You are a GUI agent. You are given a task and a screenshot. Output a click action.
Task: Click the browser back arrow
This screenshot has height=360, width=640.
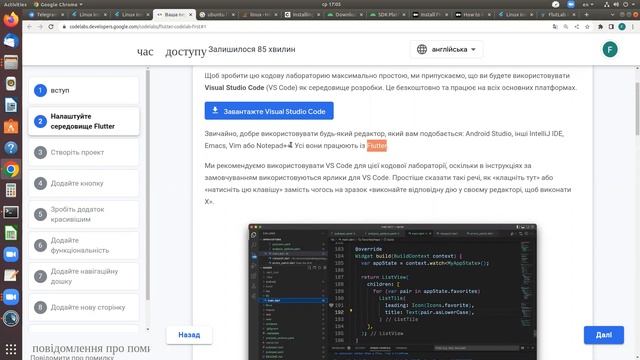[x=29, y=27]
